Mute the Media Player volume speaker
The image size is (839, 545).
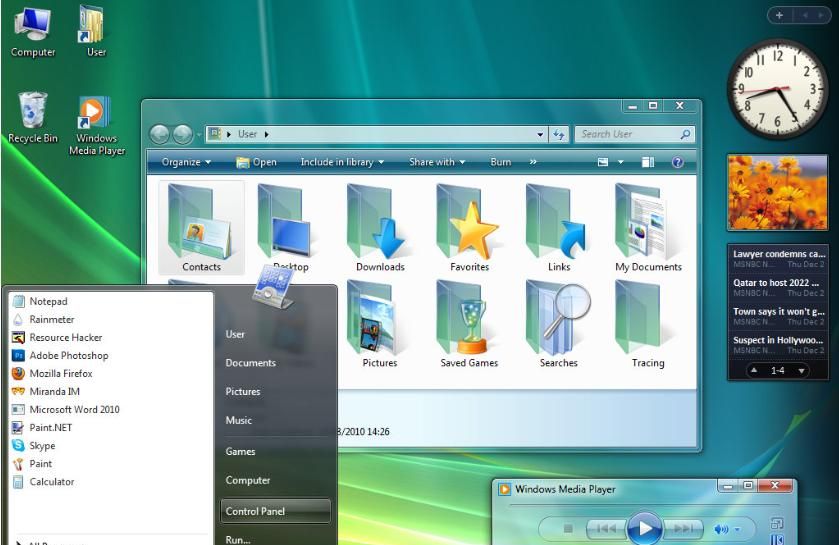[x=721, y=529]
